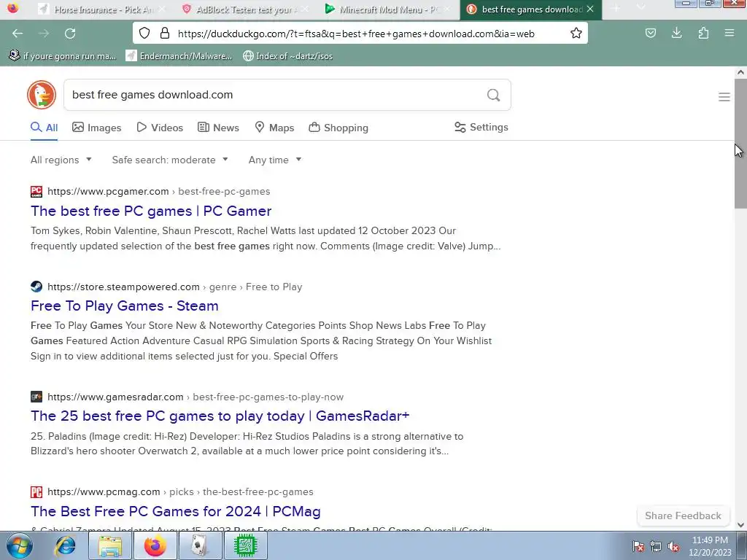747x560 pixels.
Task: Click the GamesRadar result favicon
Action: pos(36,397)
